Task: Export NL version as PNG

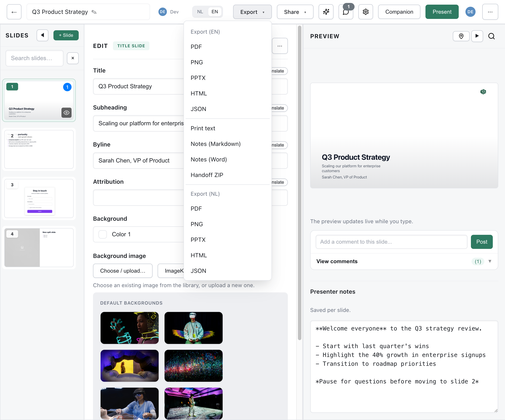Action: click(227, 224)
